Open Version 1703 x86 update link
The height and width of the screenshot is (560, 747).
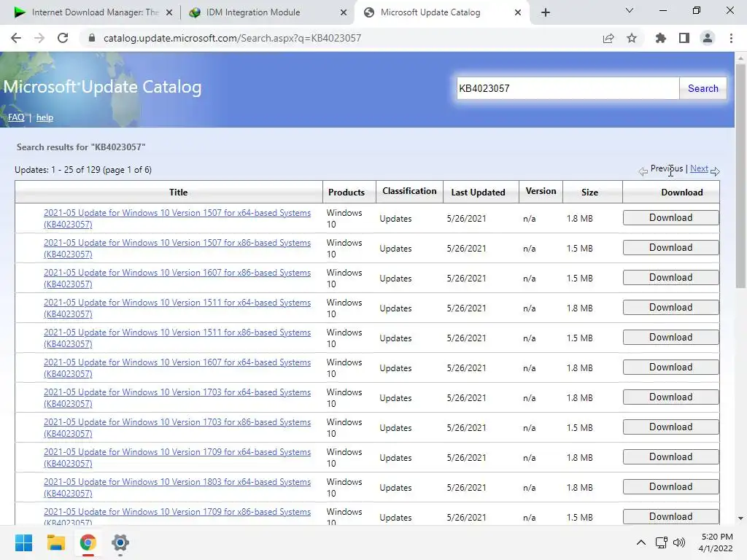tap(177, 428)
